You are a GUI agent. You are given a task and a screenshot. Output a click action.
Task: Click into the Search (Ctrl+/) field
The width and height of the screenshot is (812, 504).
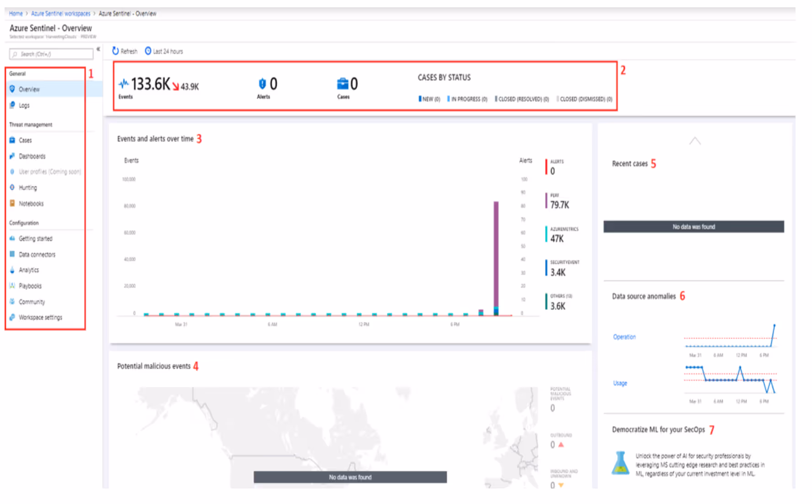click(x=51, y=54)
